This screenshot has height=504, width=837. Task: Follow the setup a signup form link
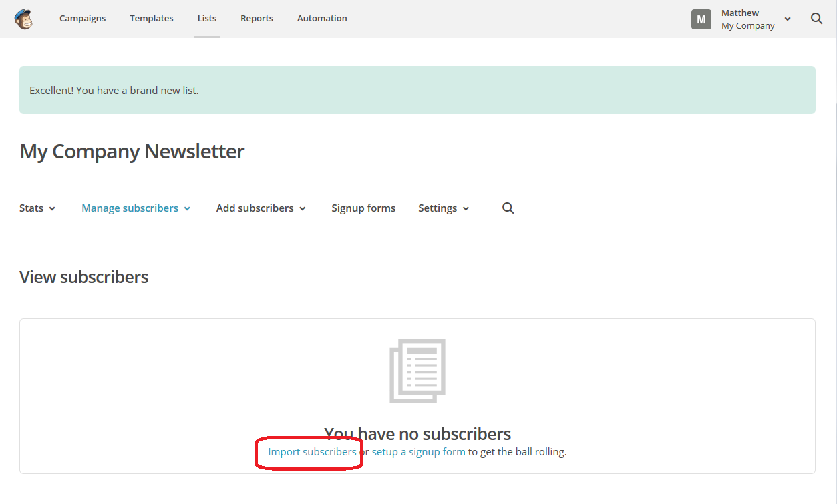pyautogui.click(x=418, y=452)
